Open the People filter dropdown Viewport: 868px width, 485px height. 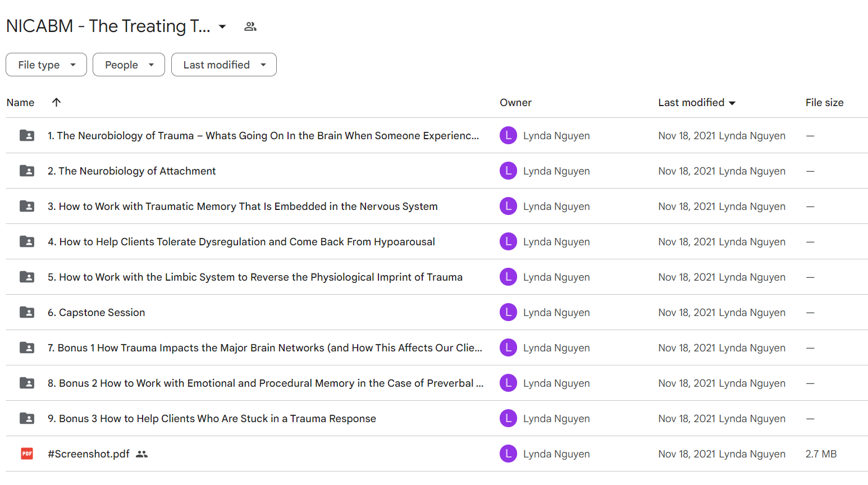click(x=129, y=65)
